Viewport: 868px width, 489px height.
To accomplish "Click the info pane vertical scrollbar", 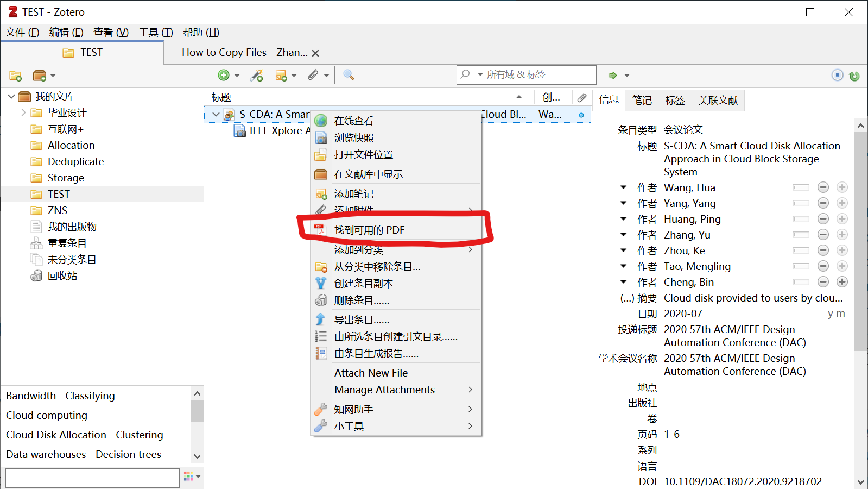I will pyautogui.click(x=860, y=242).
